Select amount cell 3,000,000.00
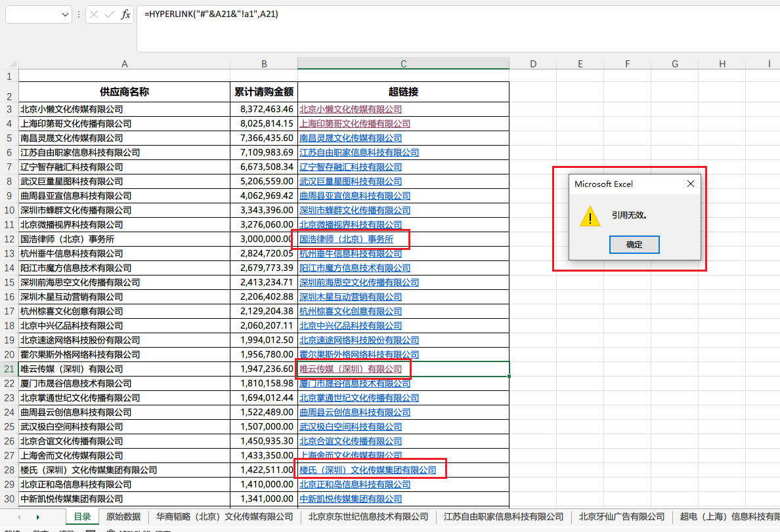 point(264,239)
